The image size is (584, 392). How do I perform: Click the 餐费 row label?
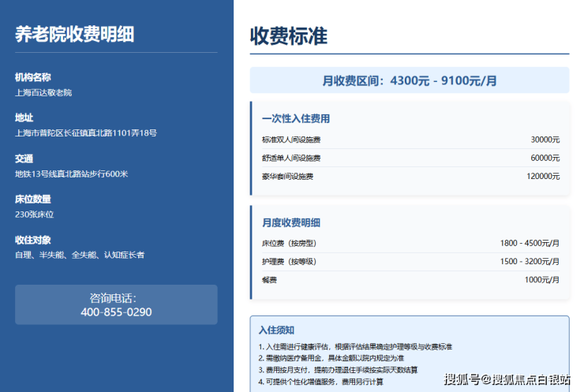[269, 280]
